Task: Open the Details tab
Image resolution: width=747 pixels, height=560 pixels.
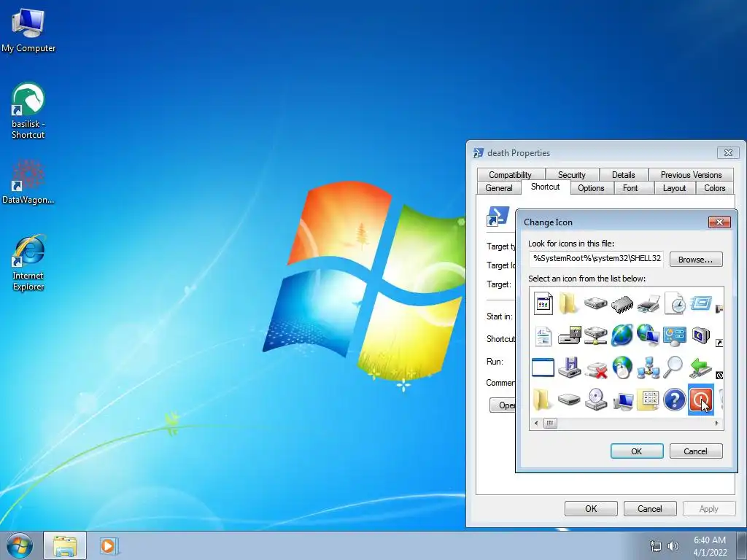Action: click(623, 175)
